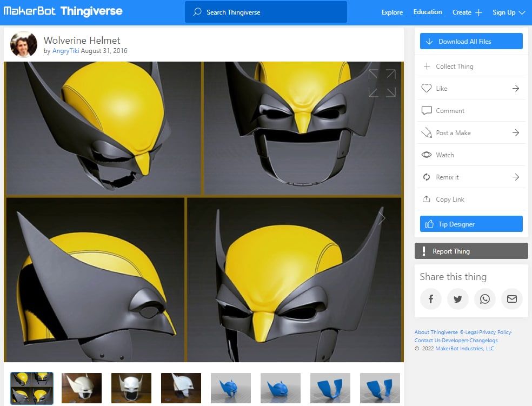
Task: Open the Explore menu
Action: [x=391, y=11]
